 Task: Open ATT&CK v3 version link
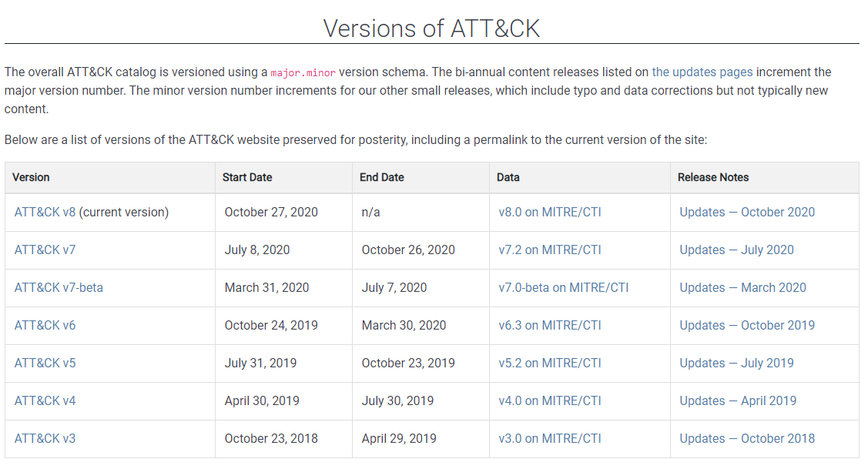[45, 438]
